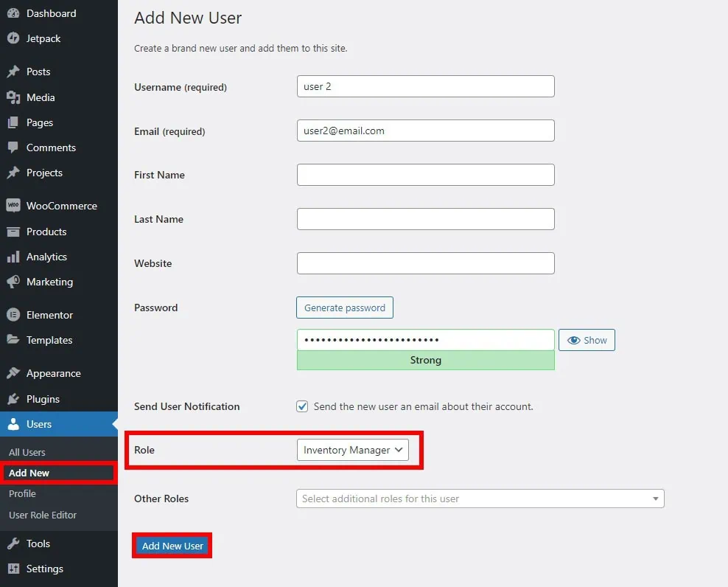This screenshot has width=728, height=587.
Task: Open the Role dropdown showing Inventory Manager
Action: pos(353,450)
